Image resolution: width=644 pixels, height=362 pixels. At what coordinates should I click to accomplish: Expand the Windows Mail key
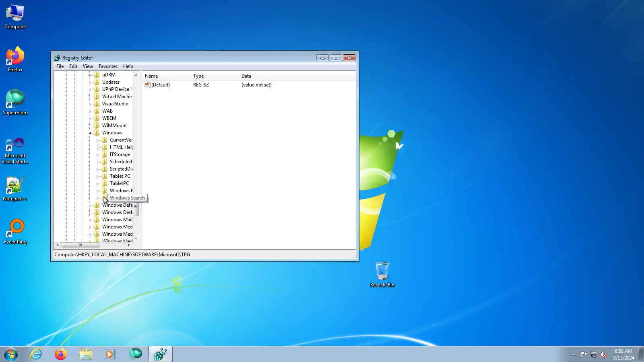coord(90,220)
